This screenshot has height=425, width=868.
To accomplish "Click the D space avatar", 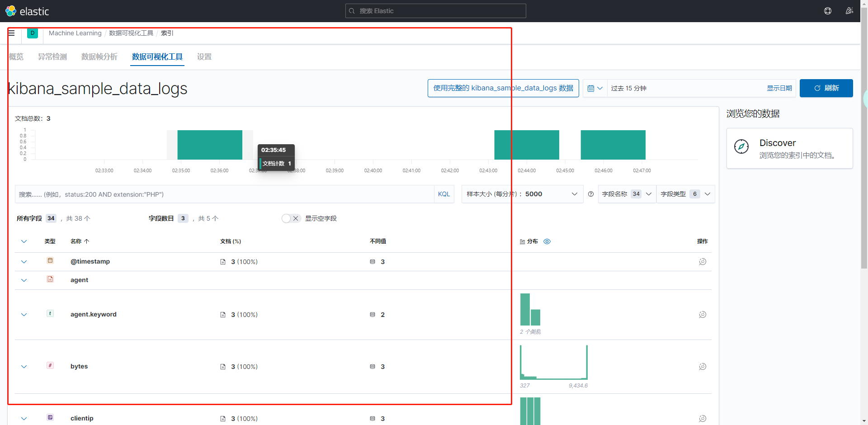I will coord(33,33).
